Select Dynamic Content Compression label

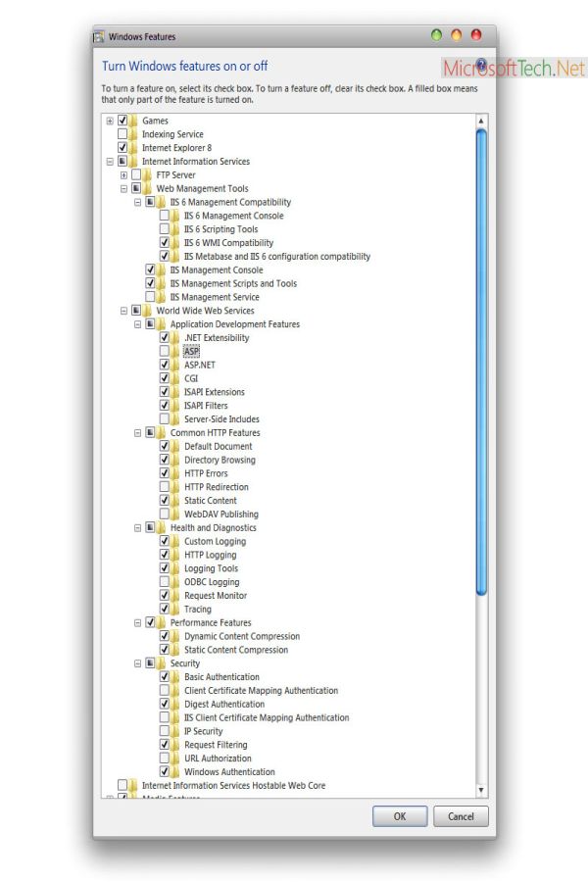[242, 636]
